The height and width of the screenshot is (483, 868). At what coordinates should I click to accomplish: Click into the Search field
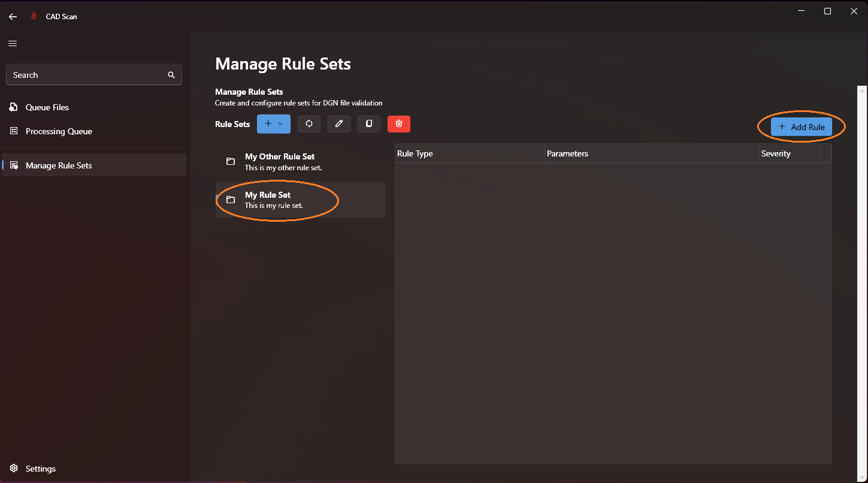(87, 75)
